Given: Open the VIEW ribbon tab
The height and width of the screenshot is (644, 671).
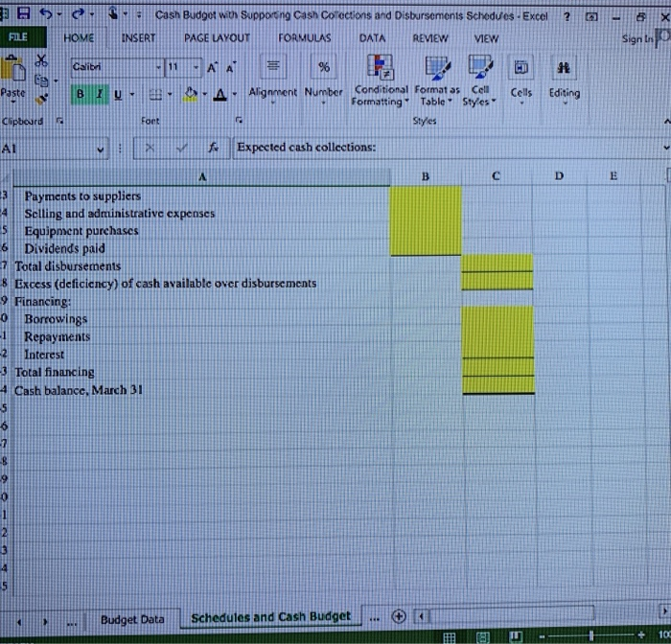Looking at the screenshot, I should 486,39.
